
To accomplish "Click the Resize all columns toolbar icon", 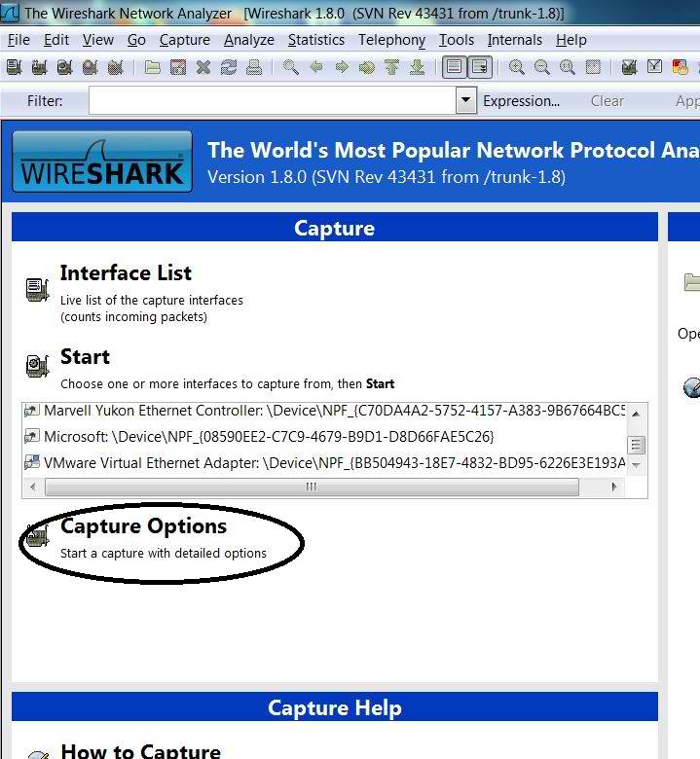I will (593, 67).
